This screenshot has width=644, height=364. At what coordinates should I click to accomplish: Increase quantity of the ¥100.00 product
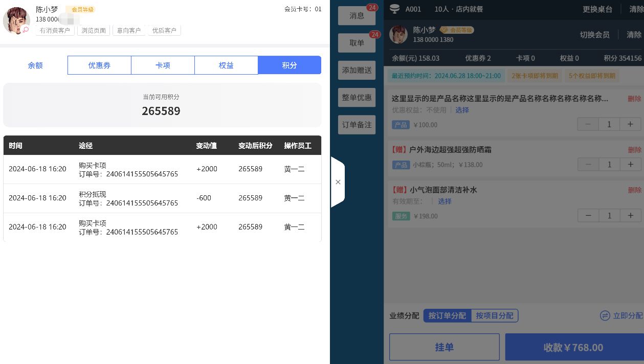(x=630, y=124)
